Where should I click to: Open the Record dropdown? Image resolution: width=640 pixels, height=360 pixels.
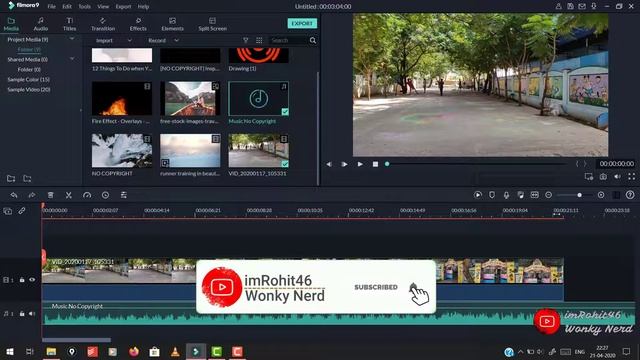[x=163, y=40]
